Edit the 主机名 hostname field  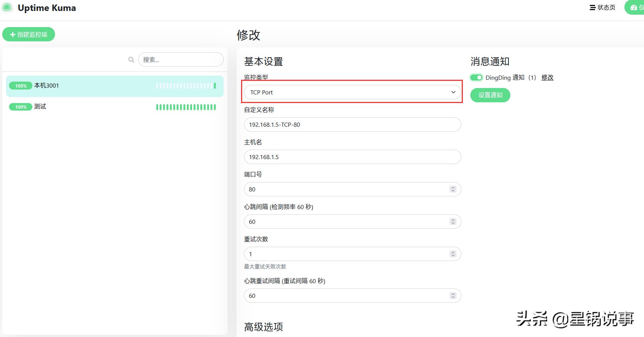click(353, 157)
